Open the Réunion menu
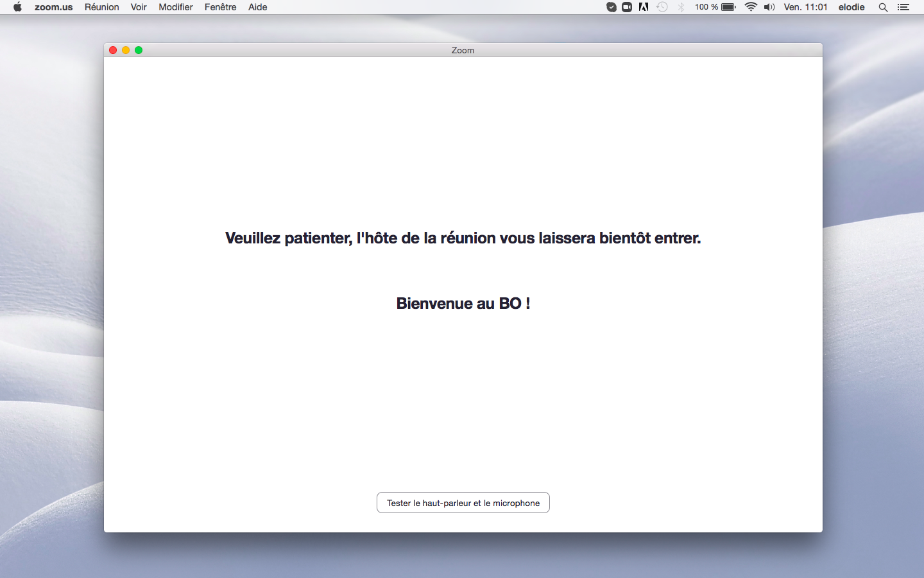Screen dimensions: 924x578 [101, 7]
